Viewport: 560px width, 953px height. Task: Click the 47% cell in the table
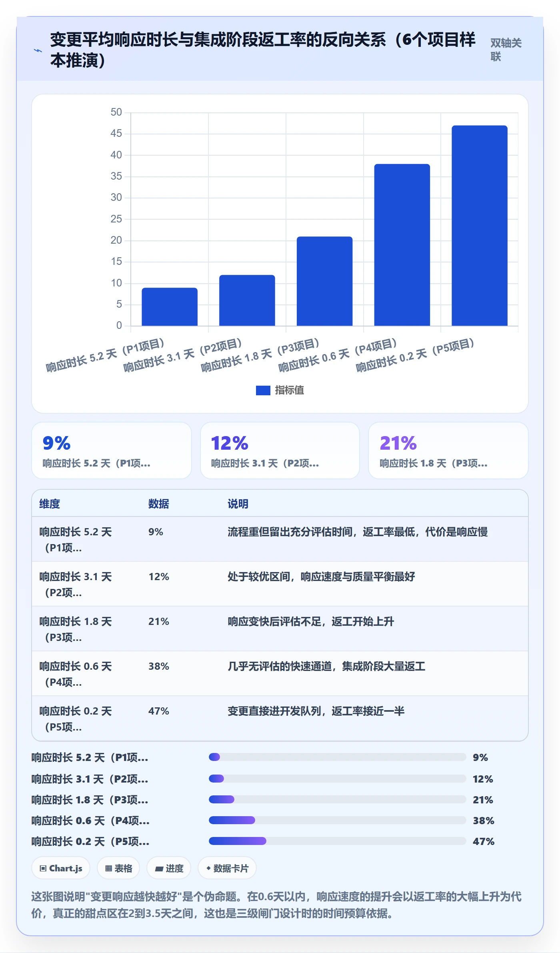tap(159, 711)
